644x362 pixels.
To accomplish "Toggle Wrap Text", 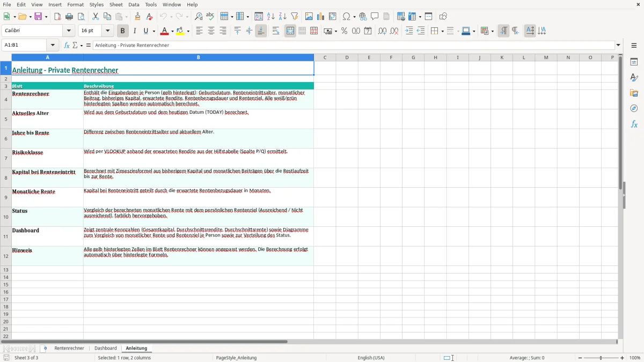I will click(x=276, y=31).
